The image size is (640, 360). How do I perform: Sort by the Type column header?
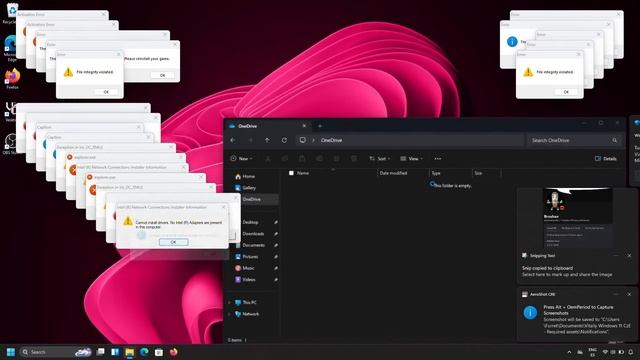(436, 173)
